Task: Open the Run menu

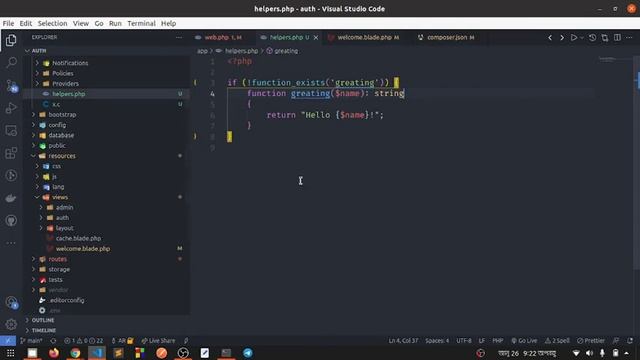Action: 115,23
